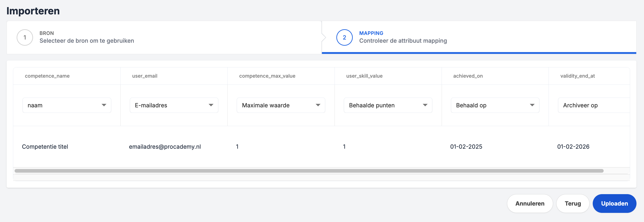Click the step 1 circle icon

(x=25, y=38)
